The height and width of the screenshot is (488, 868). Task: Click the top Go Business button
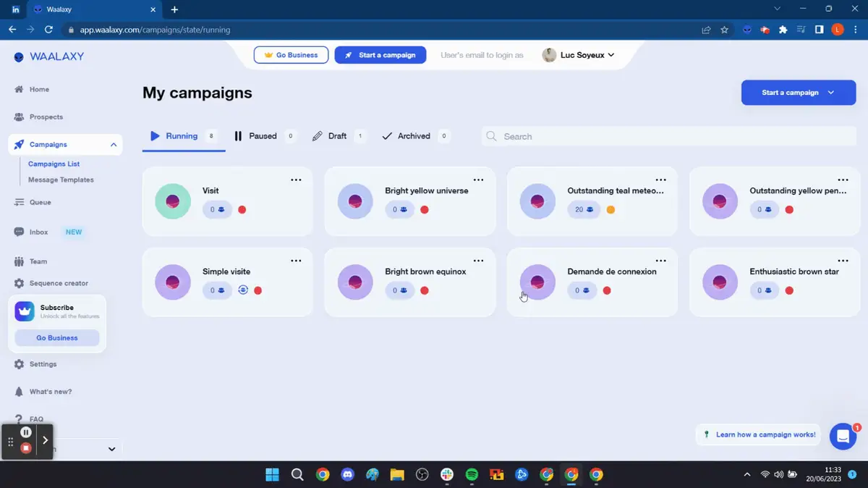click(292, 55)
